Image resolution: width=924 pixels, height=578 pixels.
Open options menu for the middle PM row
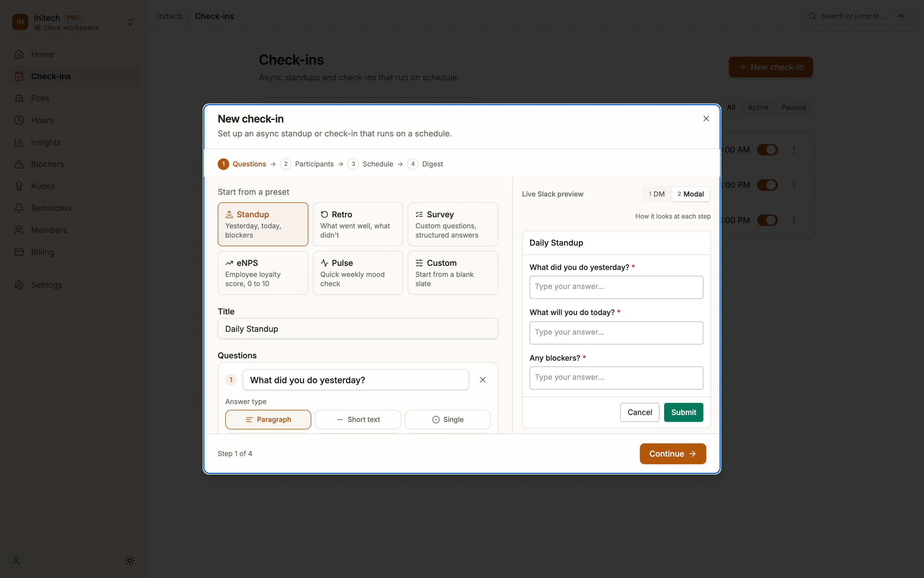click(794, 185)
